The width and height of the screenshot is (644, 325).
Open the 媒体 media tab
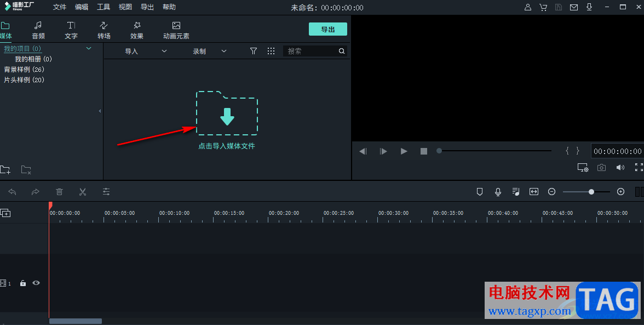5,30
